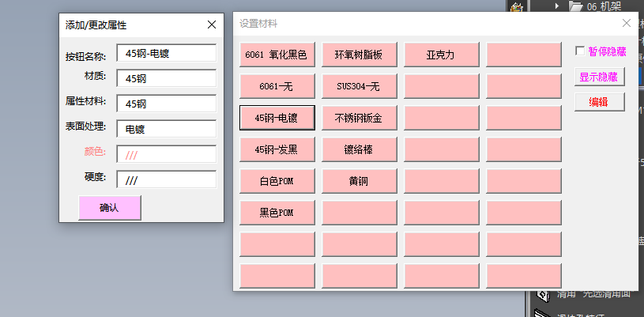This screenshot has height=317, width=644.
Task: Click the empty button right of 亚克力
Action: pyautogui.click(x=524, y=55)
